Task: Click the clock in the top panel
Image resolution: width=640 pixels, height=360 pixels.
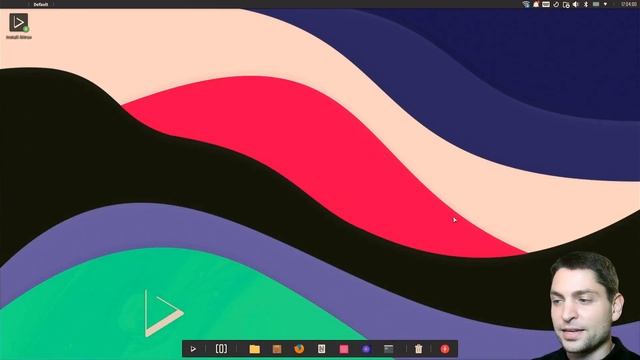Action: tap(629, 4)
